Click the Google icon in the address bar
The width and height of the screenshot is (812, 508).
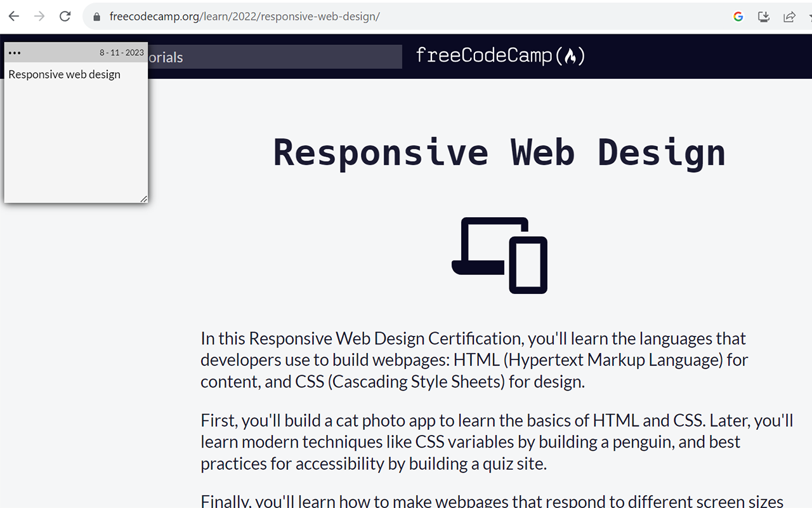coord(738,17)
